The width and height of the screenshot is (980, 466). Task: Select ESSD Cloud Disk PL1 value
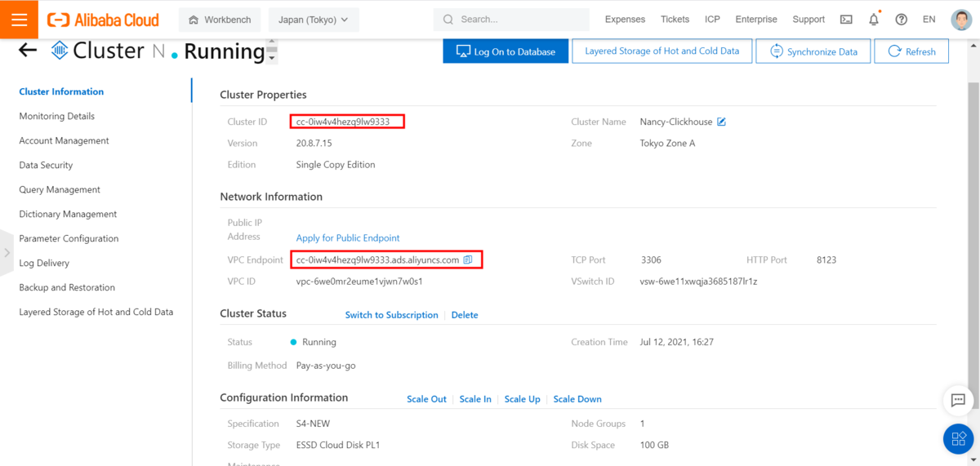[338, 446]
